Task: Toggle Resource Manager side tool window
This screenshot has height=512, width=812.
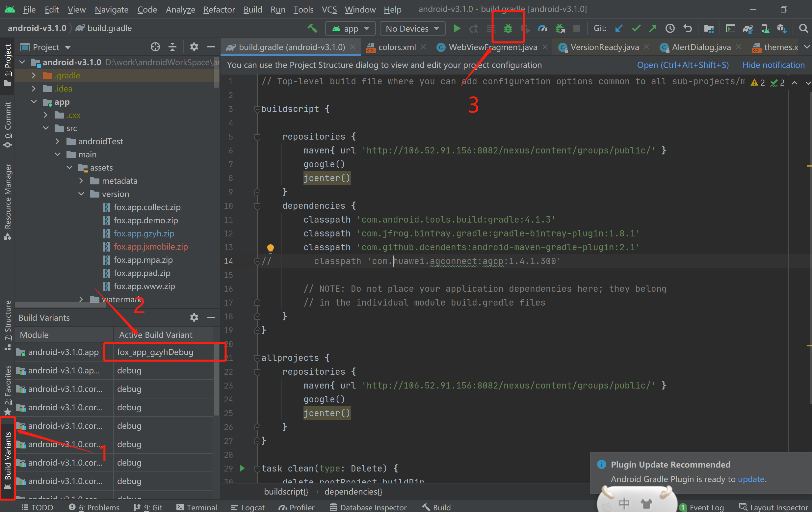Action: coord(8,201)
